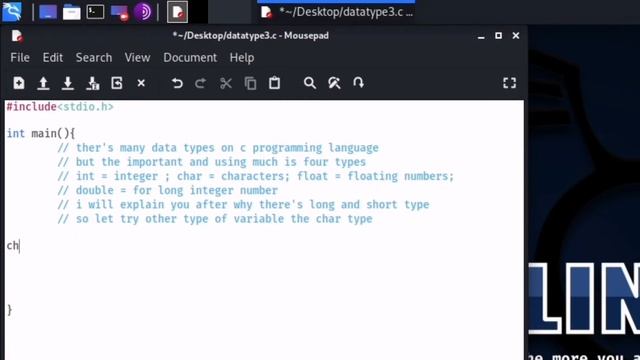This screenshot has width=640, height=360.
Task: Click the title text datatype3.c - Mousepad
Action: click(250, 36)
